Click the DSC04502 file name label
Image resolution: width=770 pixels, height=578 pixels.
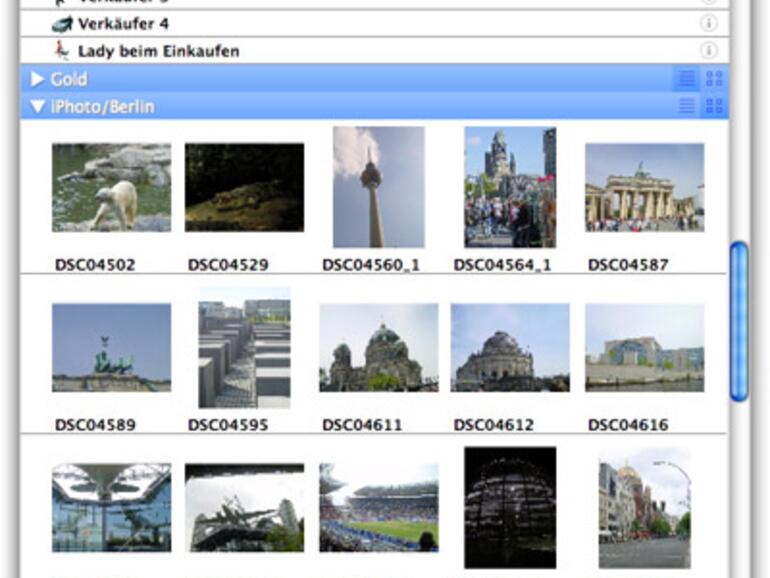[95, 265]
